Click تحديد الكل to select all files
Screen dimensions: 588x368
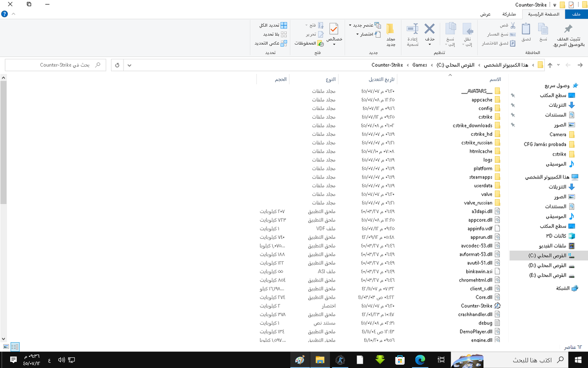point(271,25)
